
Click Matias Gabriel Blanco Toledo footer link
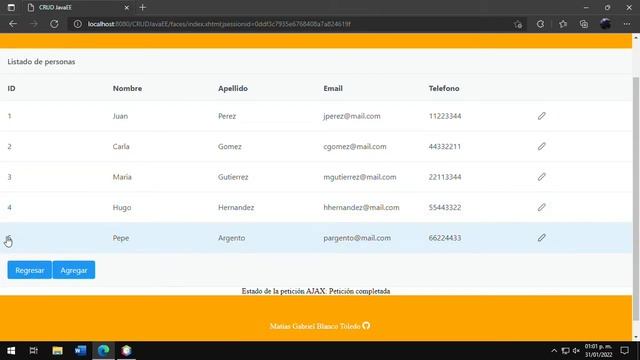[x=315, y=326]
